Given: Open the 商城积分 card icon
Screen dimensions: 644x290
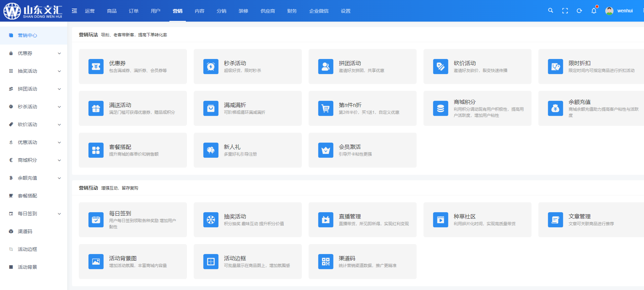Looking at the screenshot, I should pyautogui.click(x=441, y=108).
